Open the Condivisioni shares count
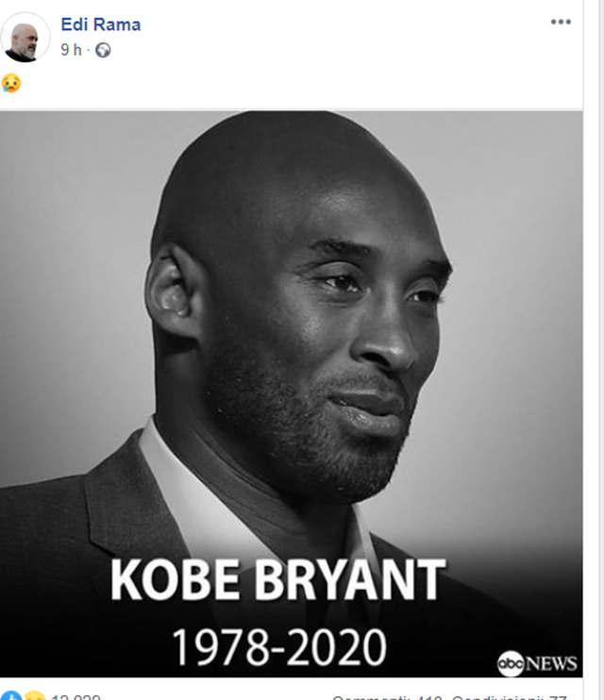The image size is (604, 700). pos(510,697)
